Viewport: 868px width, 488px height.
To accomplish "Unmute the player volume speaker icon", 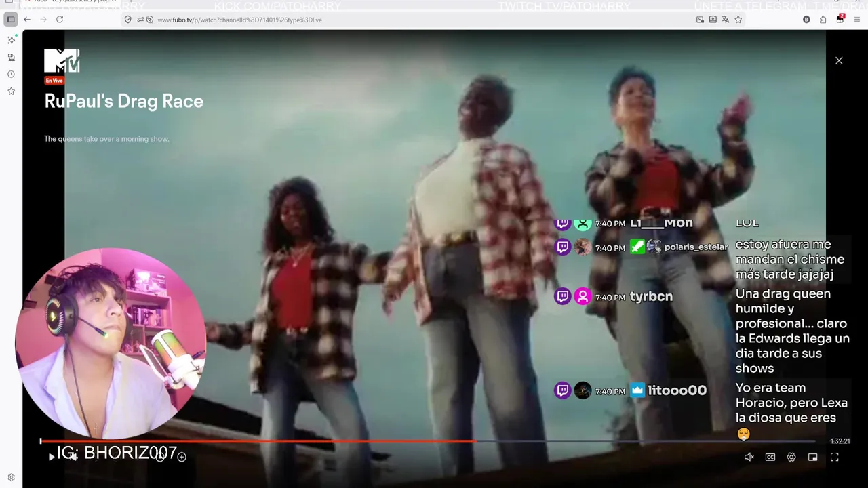I will 749,457.
